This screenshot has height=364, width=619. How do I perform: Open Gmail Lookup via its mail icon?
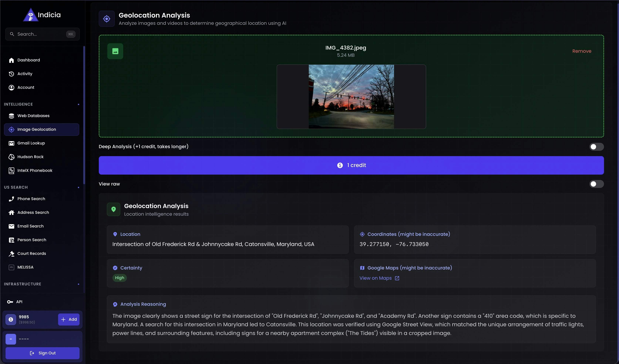11,143
